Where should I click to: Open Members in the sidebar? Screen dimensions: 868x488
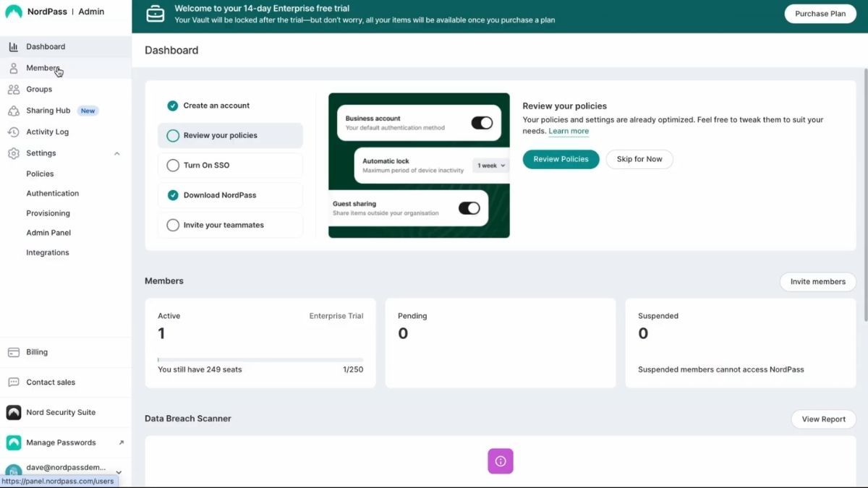point(66,68)
